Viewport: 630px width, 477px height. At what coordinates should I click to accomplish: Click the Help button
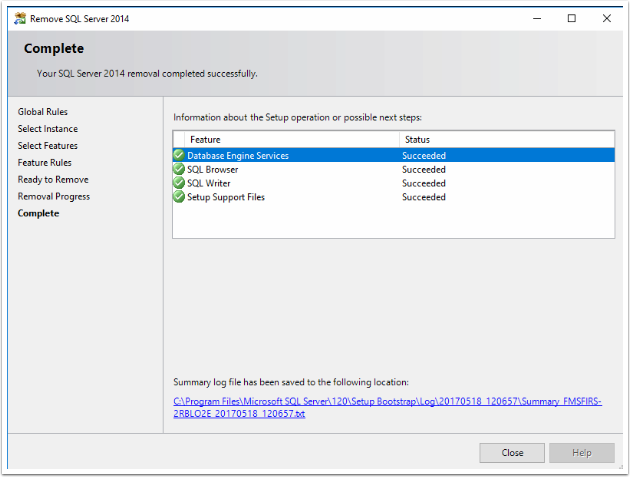(582, 453)
